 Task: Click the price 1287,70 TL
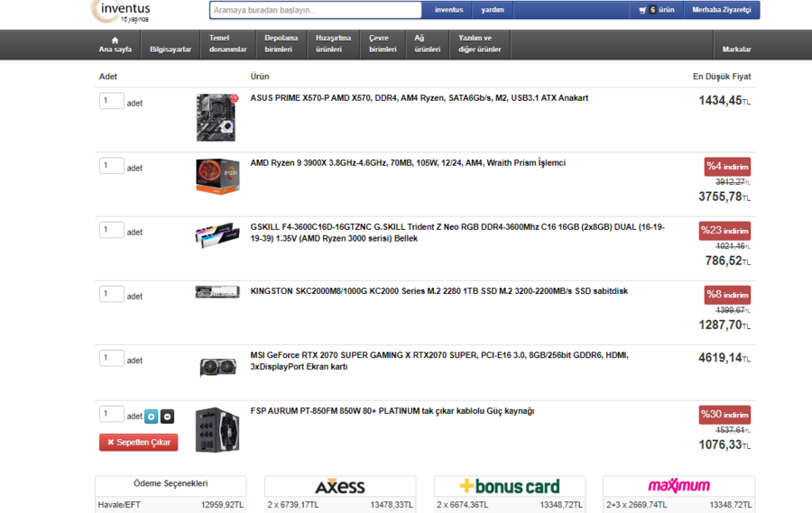tap(724, 325)
